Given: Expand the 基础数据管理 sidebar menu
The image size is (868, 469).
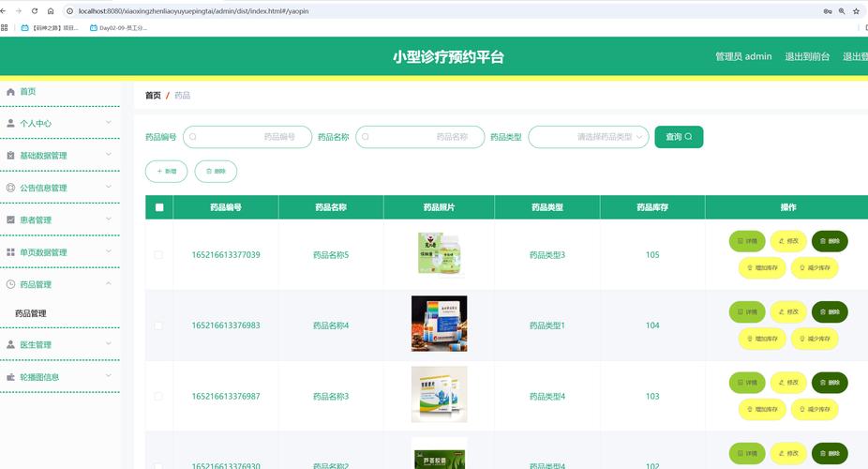Looking at the screenshot, I should pos(109,155).
